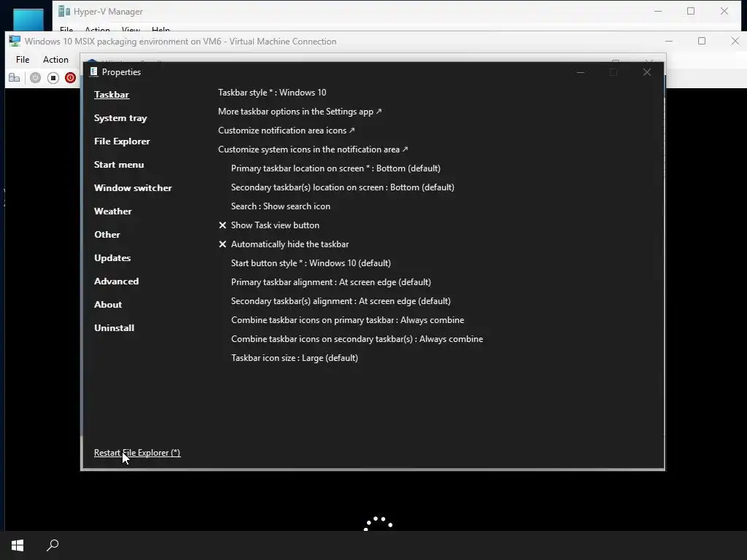Close the Properties window
The image size is (747, 560).
[646, 72]
